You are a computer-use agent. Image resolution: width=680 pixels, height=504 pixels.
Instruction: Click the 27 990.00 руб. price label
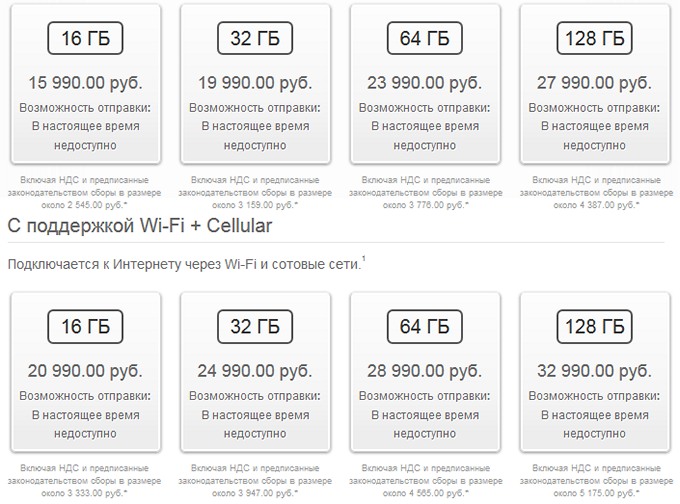click(594, 83)
